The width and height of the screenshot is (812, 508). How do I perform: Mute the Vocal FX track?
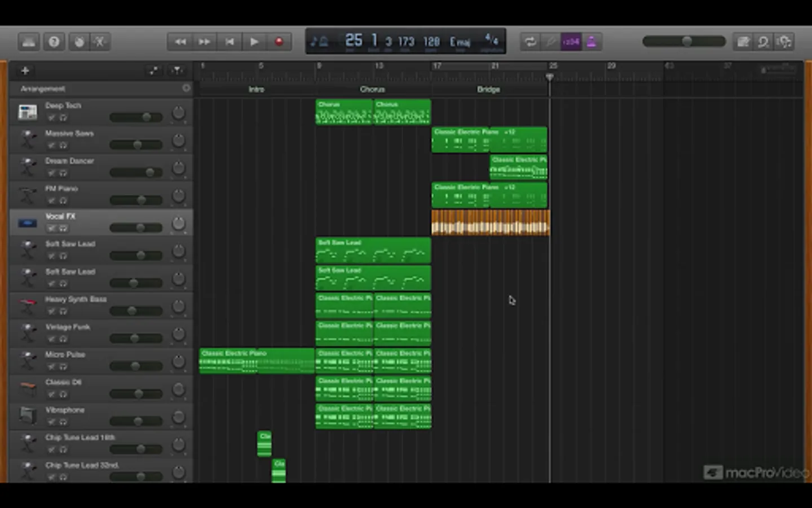51,228
